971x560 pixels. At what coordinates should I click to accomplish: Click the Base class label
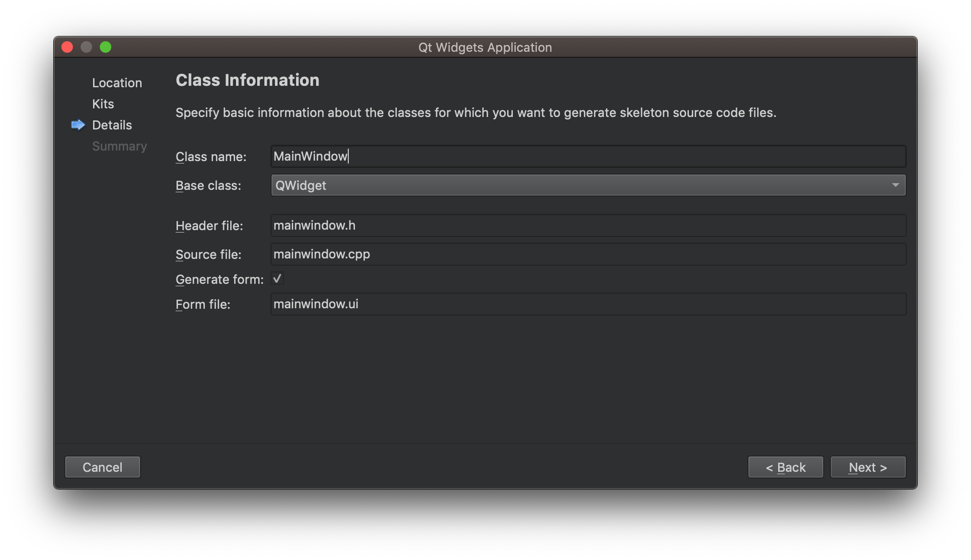[208, 186]
